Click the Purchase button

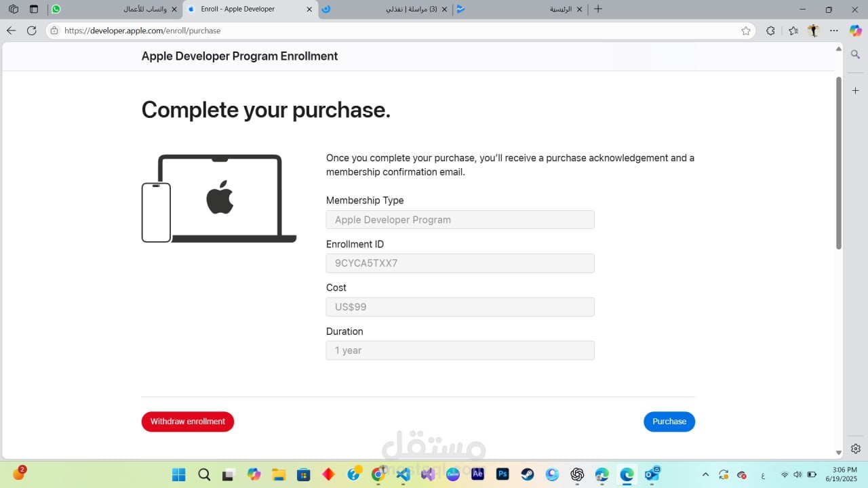pos(669,422)
